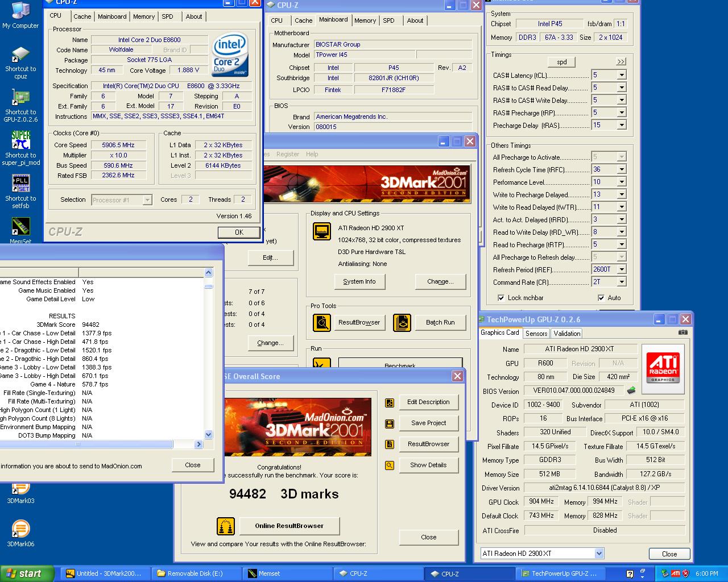
Task: Expand the Precharge Delay (tRAS) dropdown
Action: coord(622,125)
